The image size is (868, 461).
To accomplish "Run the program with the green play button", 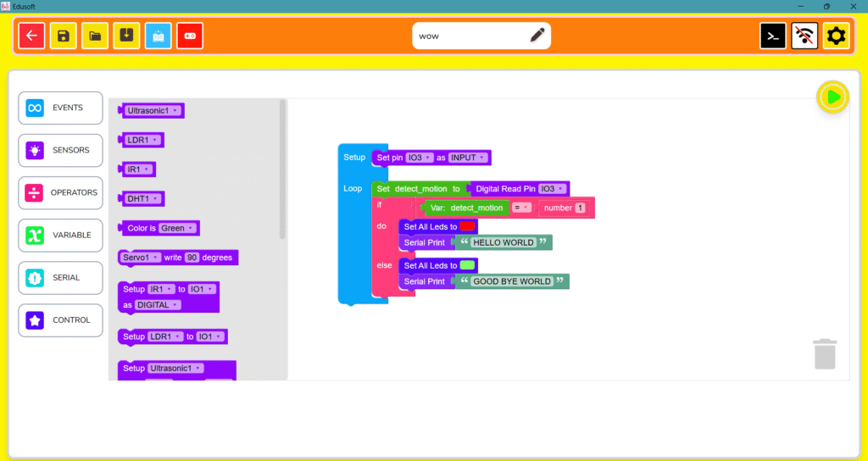I will coord(833,97).
